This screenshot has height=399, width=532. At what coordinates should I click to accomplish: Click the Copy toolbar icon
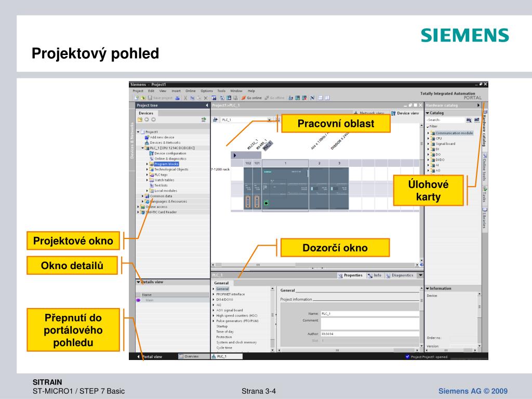192,98
